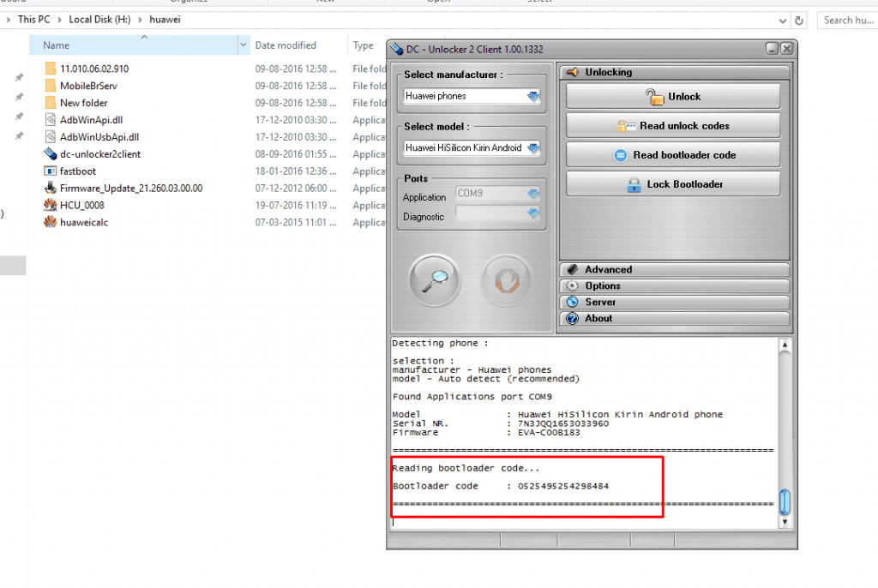The width and height of the screenshot is (878, 588).
Task: Select the AdbWinUsbApi.dll file
Action: (x=99, y=137)
